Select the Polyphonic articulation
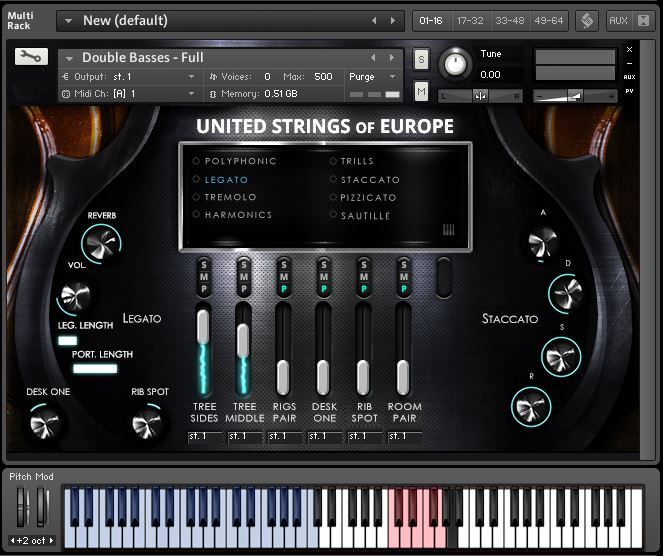663x556 pixels. tap(235, 161)
